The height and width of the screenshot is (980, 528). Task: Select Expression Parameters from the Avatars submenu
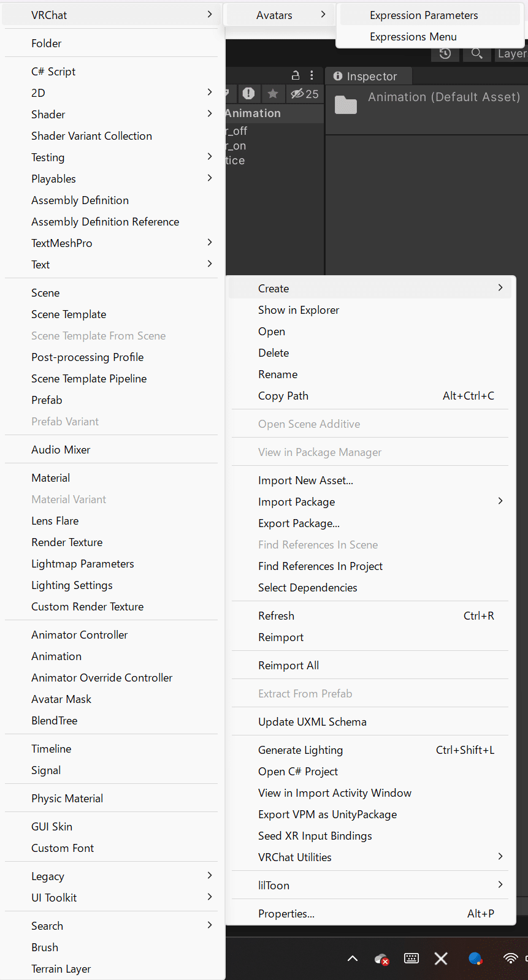pos(424,15)
